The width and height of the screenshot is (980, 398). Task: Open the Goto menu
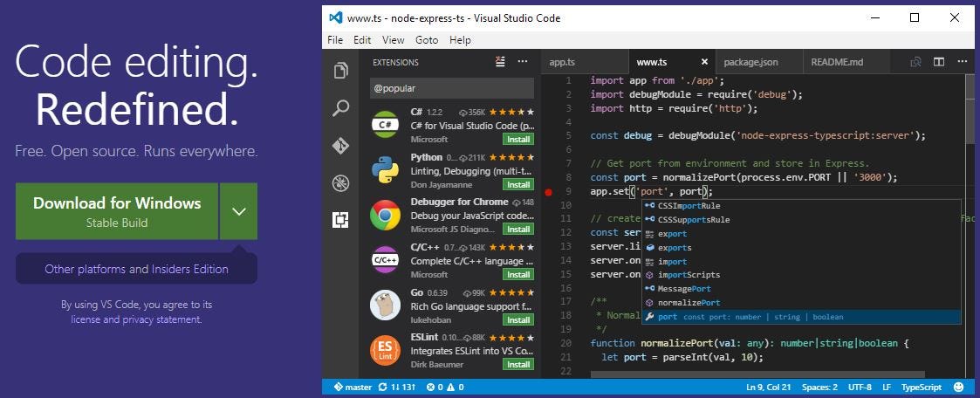pyautogui.click(x=427, y=40)
